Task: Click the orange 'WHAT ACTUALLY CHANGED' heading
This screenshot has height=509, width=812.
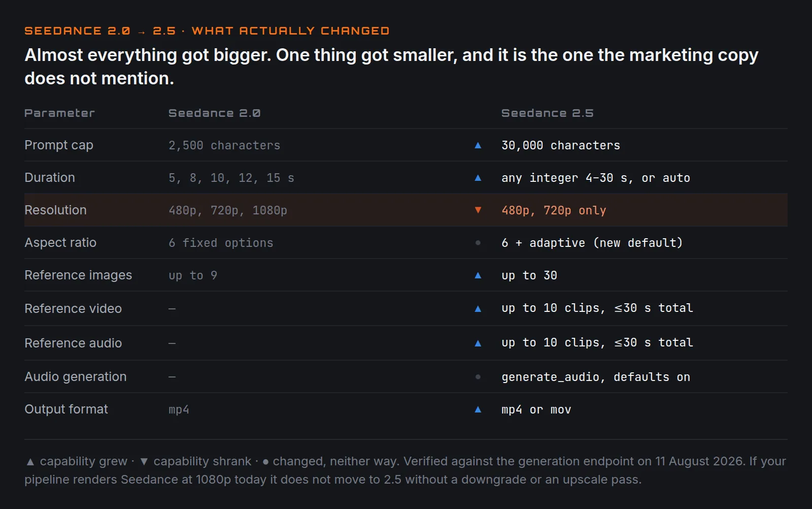Action: (x=290, y=31)
